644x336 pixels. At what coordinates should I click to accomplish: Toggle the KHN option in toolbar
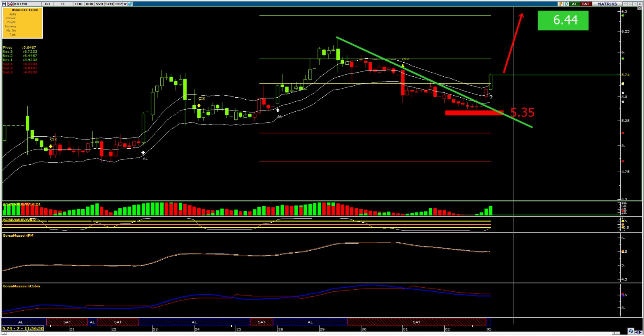coord(89,4)
